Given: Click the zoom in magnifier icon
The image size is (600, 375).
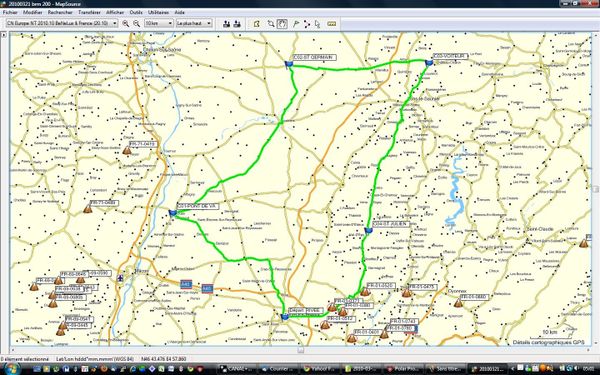Looking at the screenshot, I should pos(126,24).
